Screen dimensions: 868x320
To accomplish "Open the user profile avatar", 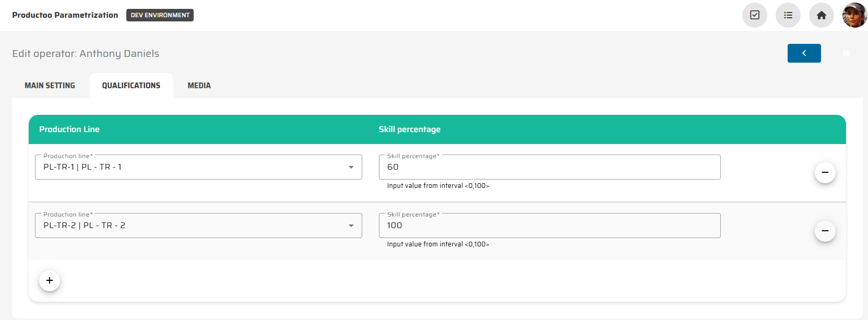I will click(x=854, y=15).
